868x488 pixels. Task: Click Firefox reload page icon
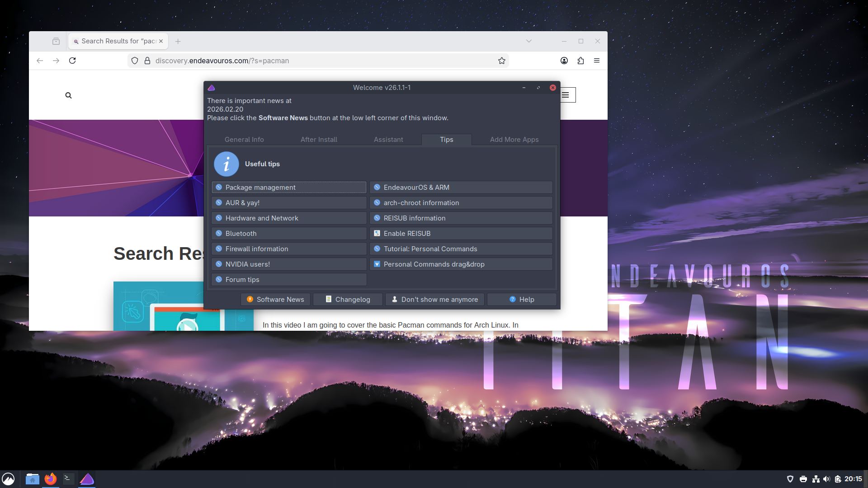click(72, 61)
